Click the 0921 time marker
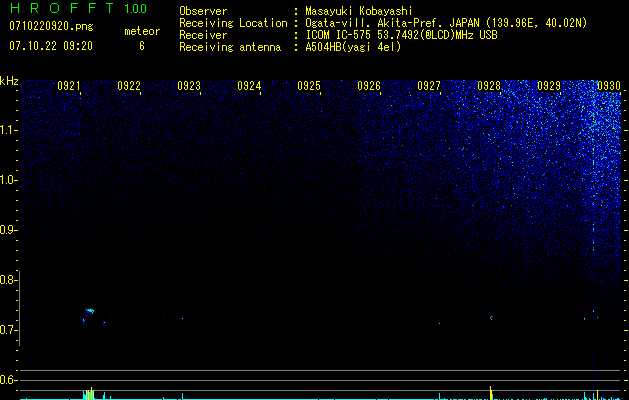Screen dimensions: 629x400 (69, 86)
